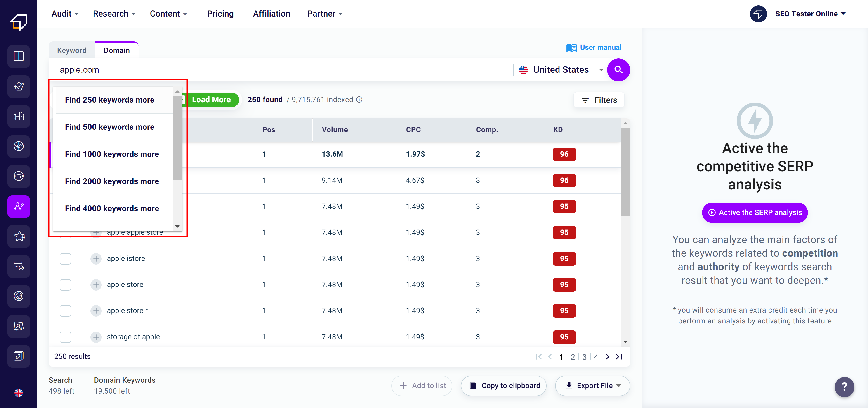This screenshot has height=408, width=868.
Task: Click the table scrollbar down arrow
Action: click(625, 341)
